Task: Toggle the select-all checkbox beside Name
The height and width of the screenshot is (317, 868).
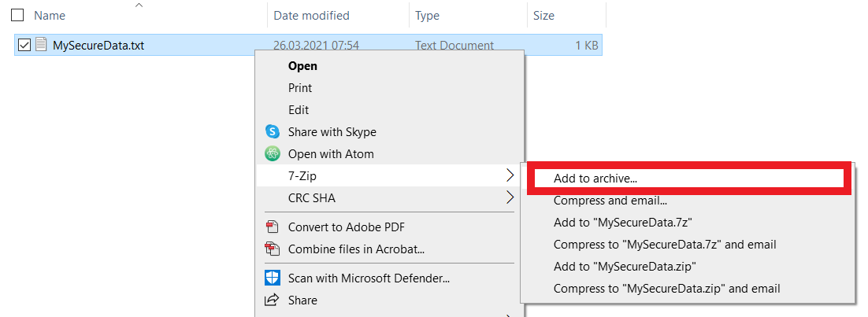Action: [17, 16]
